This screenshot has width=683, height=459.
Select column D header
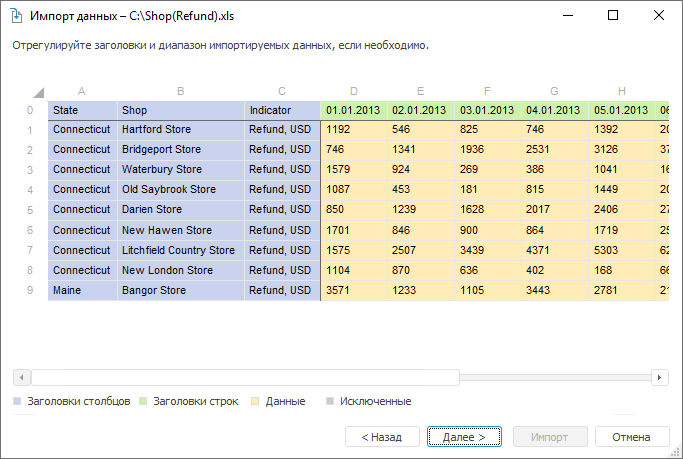[354, 91]
